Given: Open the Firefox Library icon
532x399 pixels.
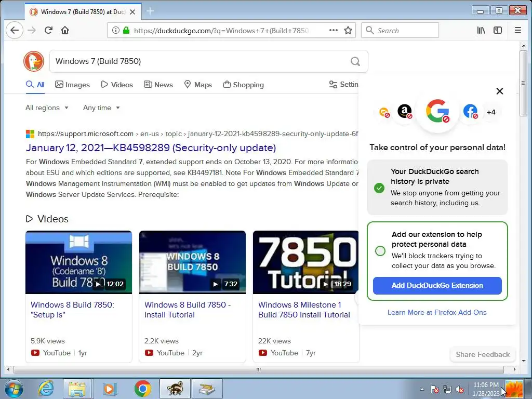Looking at the screenshot, I should (481, 30).
